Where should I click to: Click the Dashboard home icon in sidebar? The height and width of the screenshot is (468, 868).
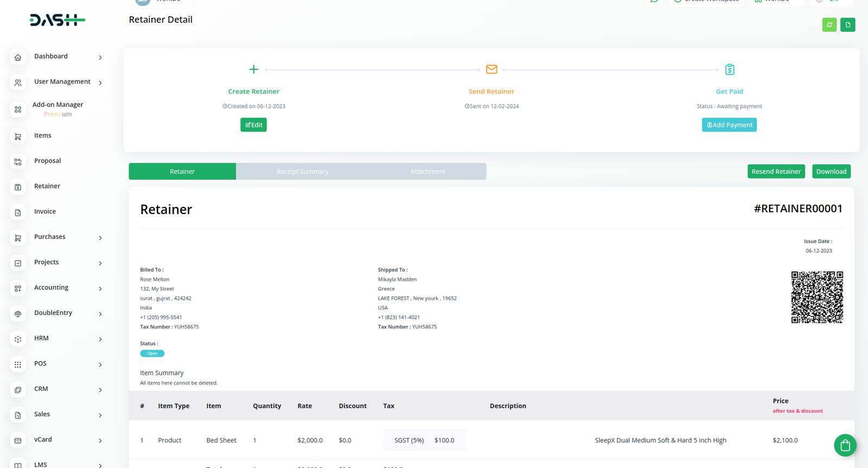[18, 57]
